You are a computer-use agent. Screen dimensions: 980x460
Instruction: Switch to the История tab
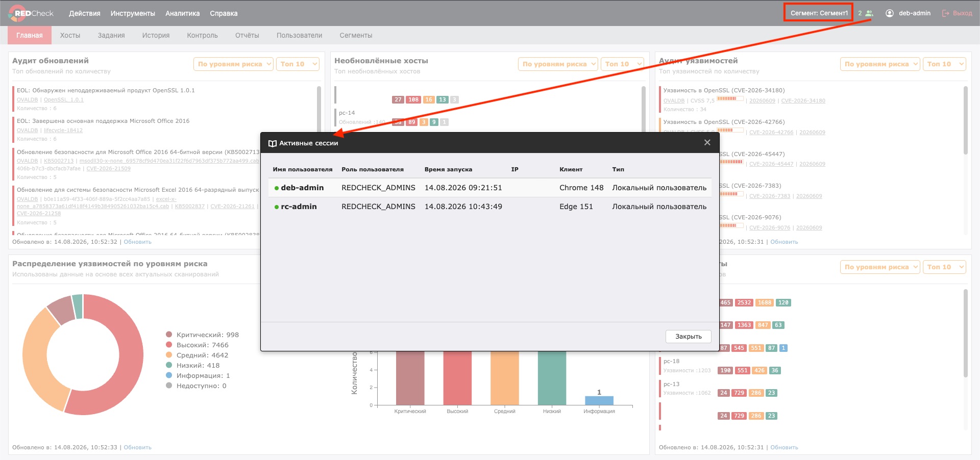click(156, 35)
